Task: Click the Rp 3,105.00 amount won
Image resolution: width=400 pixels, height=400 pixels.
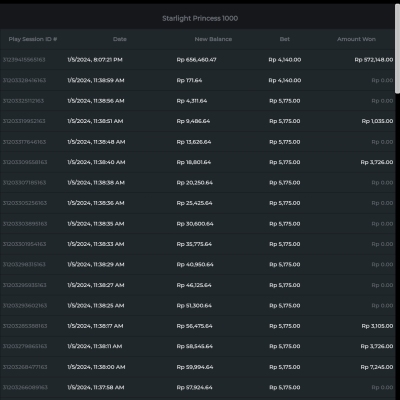Action: pyautogui.click(x=377, y=326)
